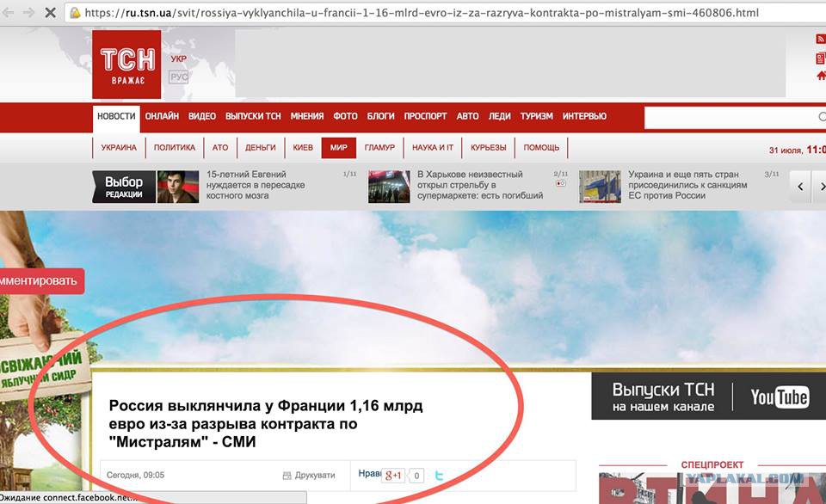Click the printer icon beside Друкувати
This screenshot has height=504, width=826.
pyautogui.click(x=287, y=476)
